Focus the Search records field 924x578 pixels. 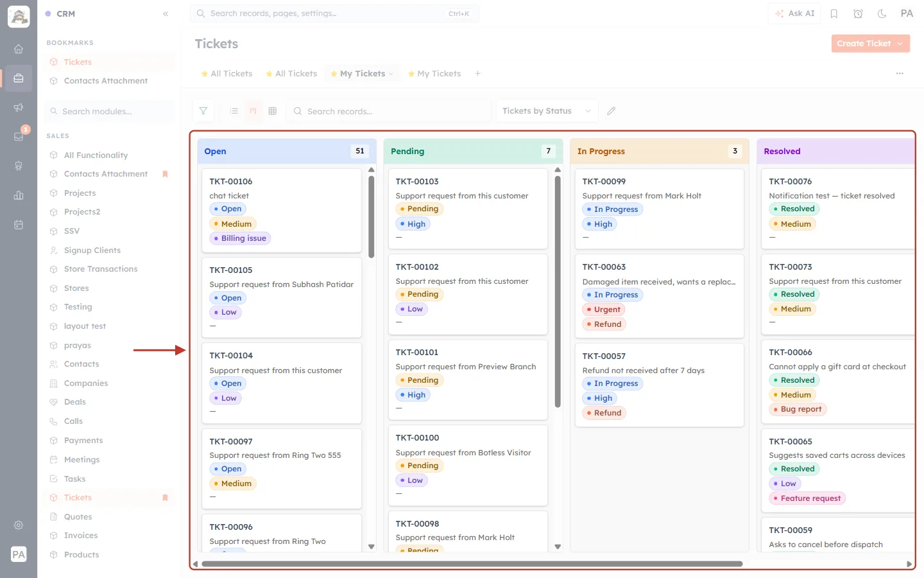coord(389,111)
